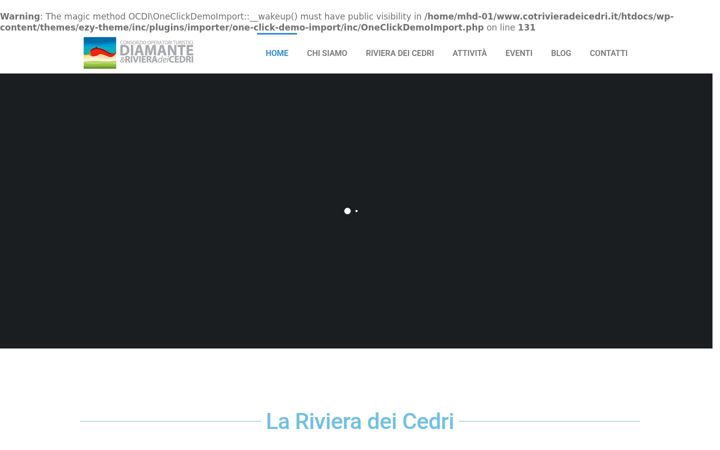Visit the BLOG section
This screenshot has height=450, width=720.
[561, 53]
